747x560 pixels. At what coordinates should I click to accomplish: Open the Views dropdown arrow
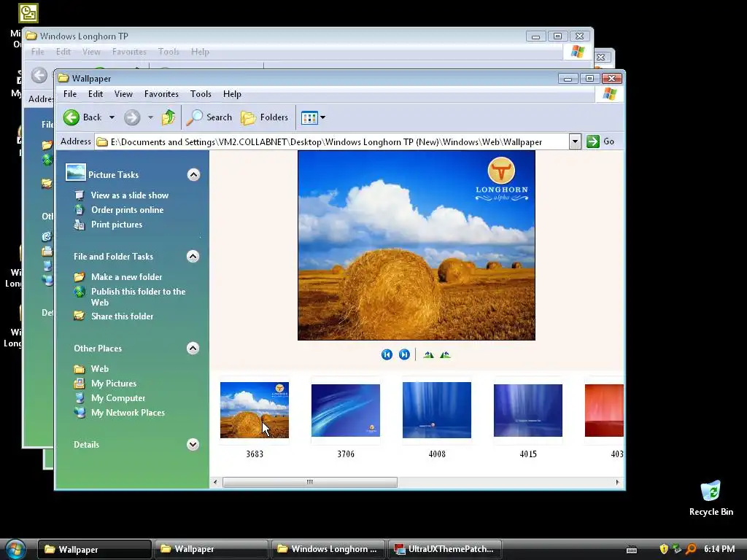click(x=322, y=117)
